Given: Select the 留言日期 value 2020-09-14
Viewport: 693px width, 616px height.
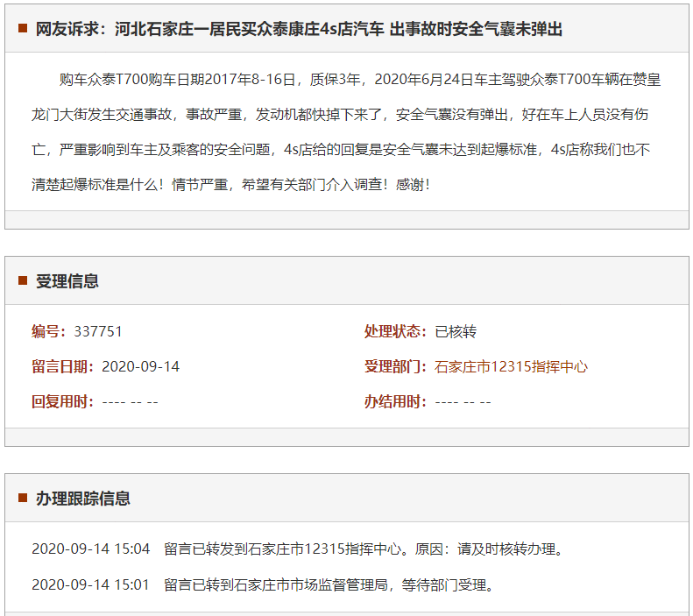Looking at the screenshot, I should coord(140,366).
